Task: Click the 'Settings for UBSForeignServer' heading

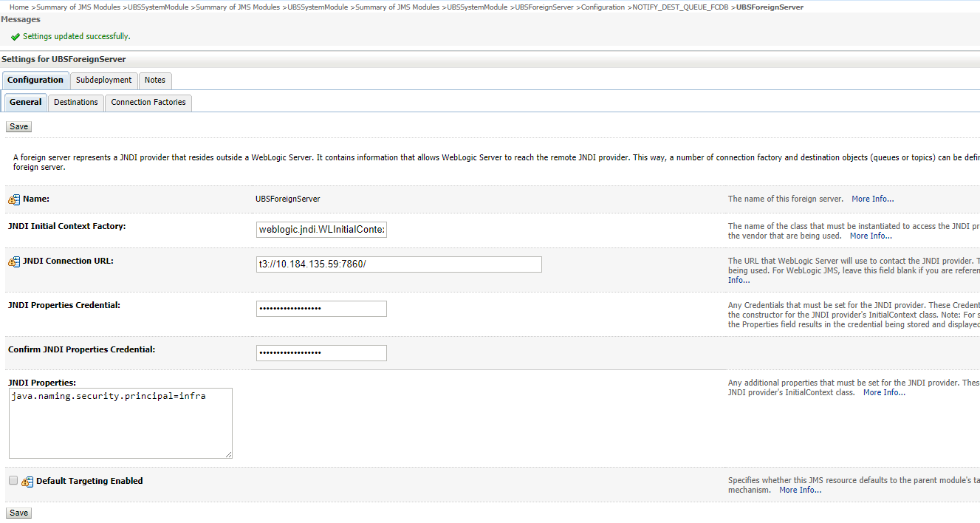Action: [64, 59]
